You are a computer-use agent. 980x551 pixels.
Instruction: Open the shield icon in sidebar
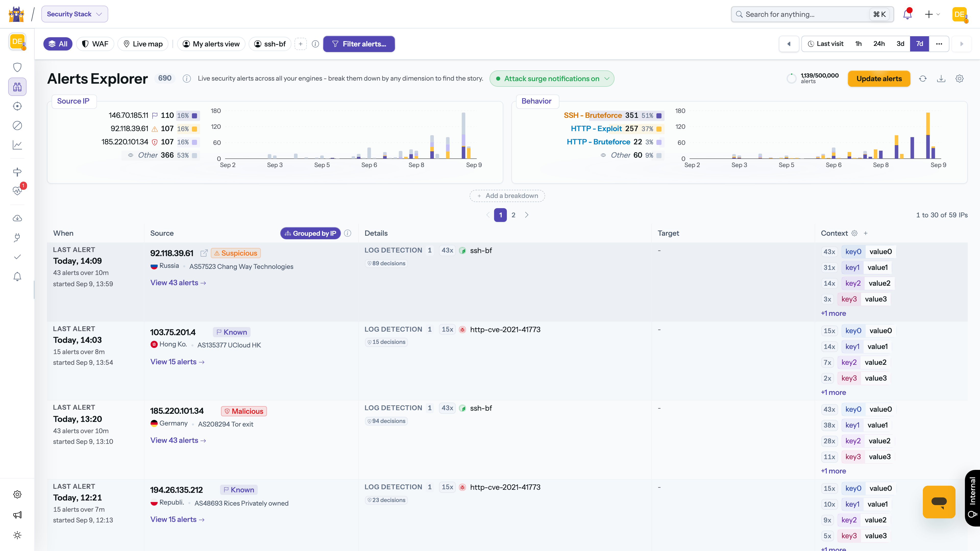click(x=17, y=67)
